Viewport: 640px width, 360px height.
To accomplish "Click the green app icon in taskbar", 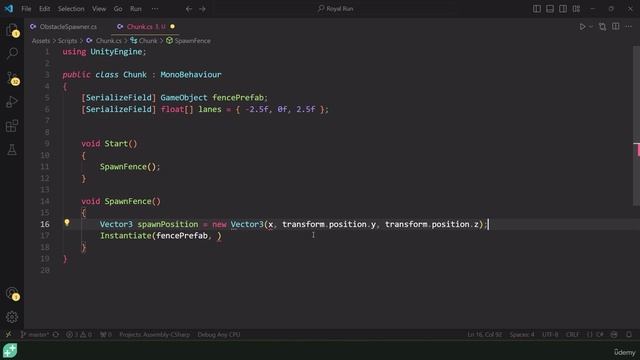I will point(10,351).
